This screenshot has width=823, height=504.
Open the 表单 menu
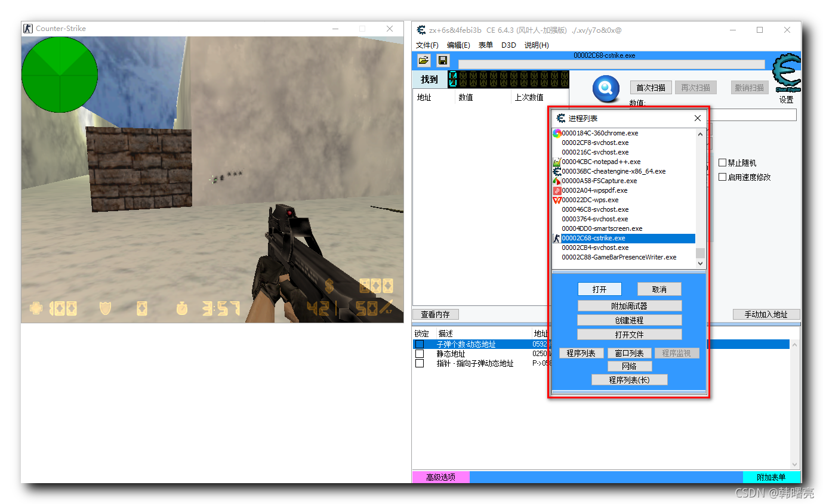486,45
